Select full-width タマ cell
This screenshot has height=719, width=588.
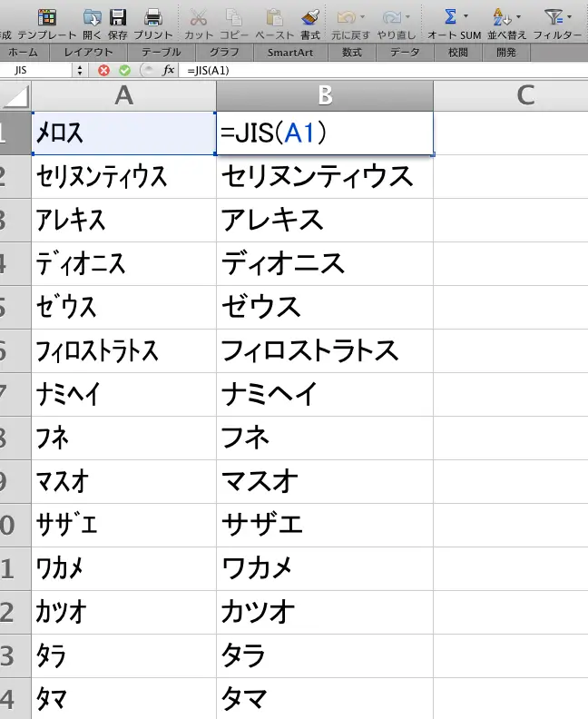pyautogui.click(x=325, y=698)
